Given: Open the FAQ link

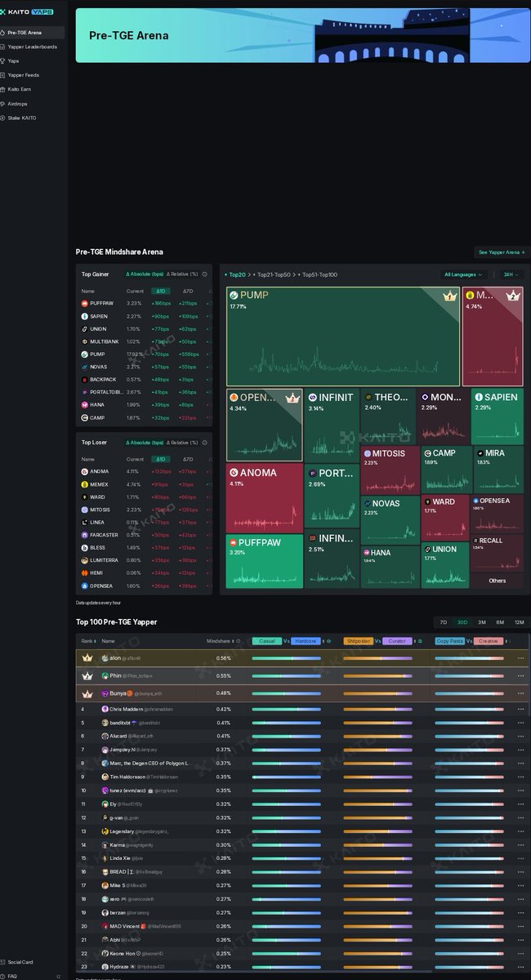Looking at the screenshot, I should (x=33, y=975).
